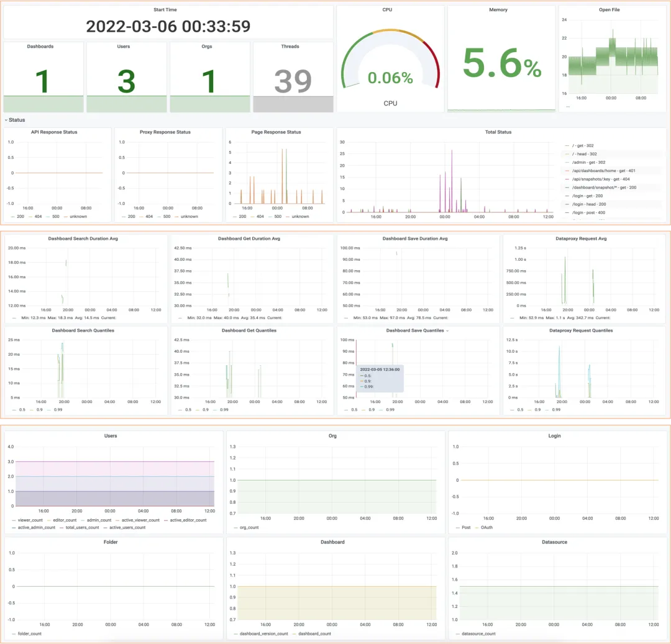This screenshot has width=671, height=644.
Task: Click the Users stat value 3
Action: pos(126,81)
